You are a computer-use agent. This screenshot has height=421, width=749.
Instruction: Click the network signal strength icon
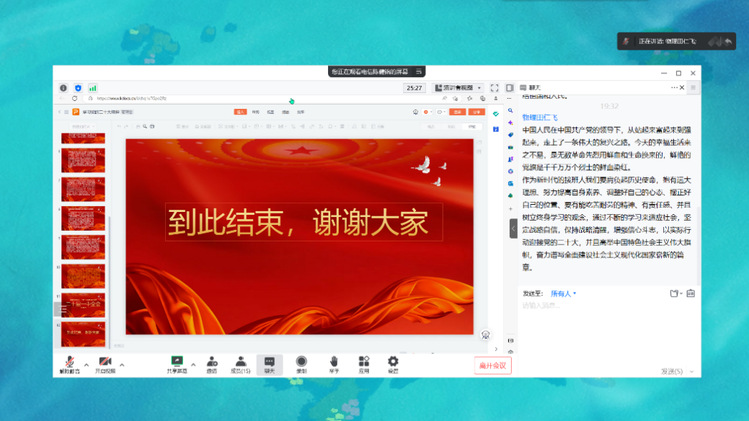tap(92, 88)
